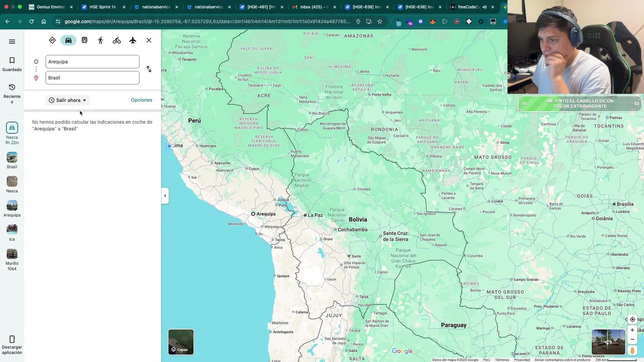Click Perú link in map footer
The width and height of the screenshot is (644, 362).
point(487,359)
